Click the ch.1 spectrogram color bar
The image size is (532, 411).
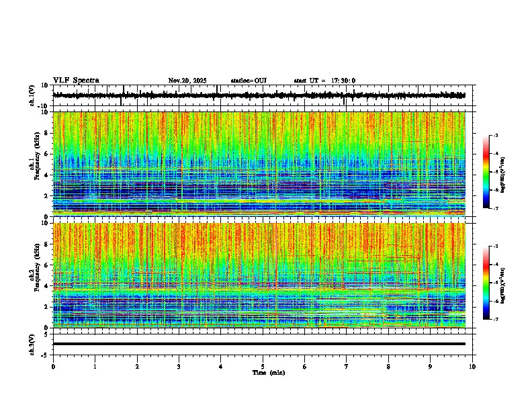click(486, 172)
